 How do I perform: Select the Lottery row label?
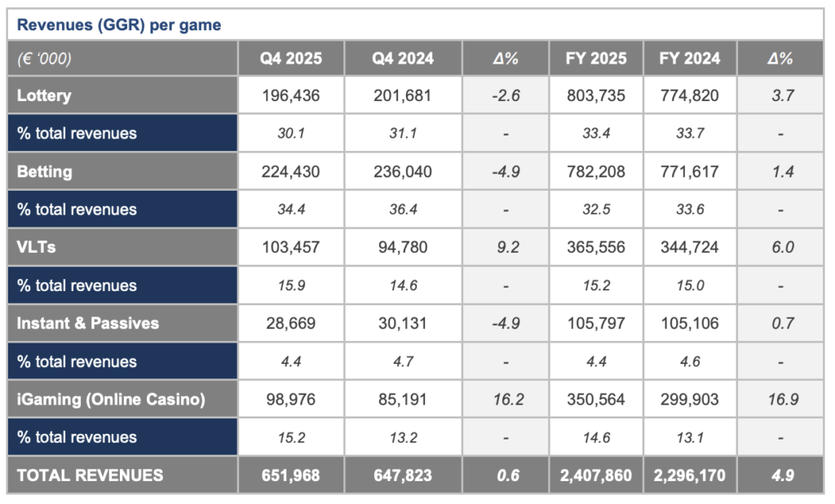coord(44,95)
